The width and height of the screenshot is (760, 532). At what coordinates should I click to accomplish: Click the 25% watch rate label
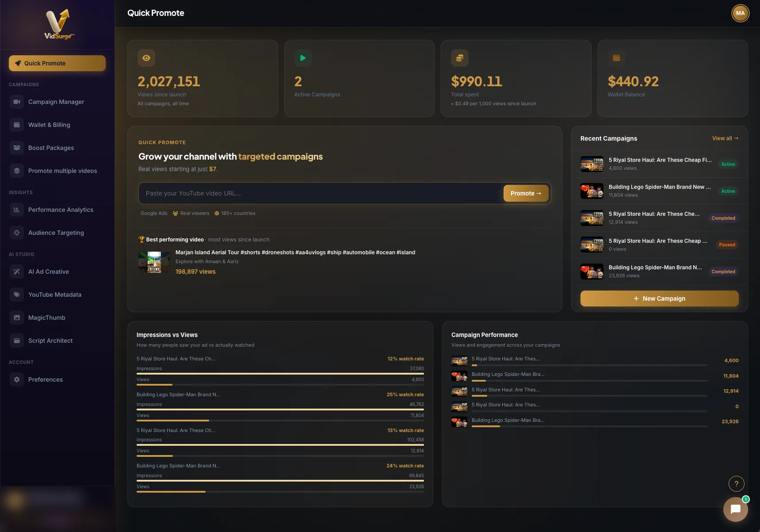tap(405, 394)
